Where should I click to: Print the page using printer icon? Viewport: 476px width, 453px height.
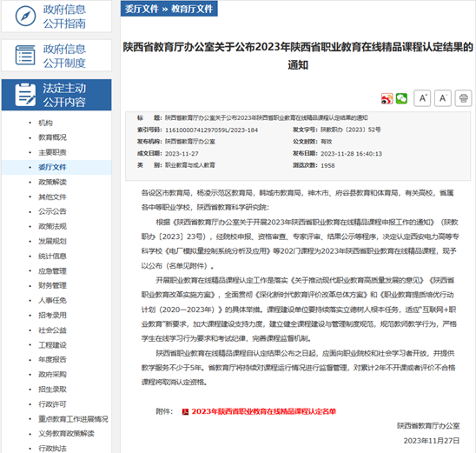(463, 98)
